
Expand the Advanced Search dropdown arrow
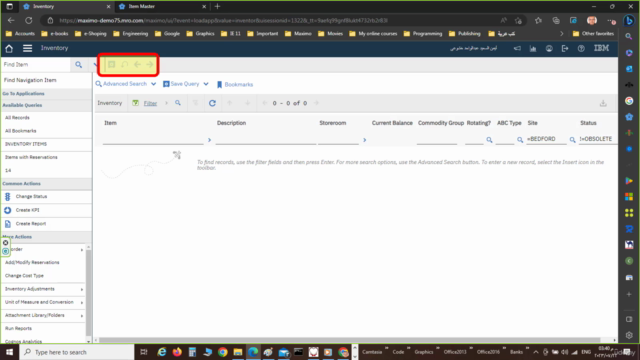tap(153, 84)
